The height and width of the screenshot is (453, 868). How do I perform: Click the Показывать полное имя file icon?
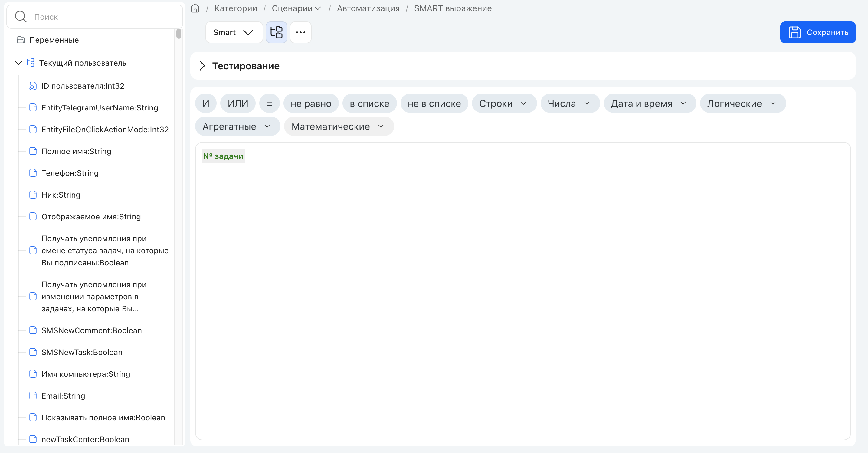pos(33,418)
